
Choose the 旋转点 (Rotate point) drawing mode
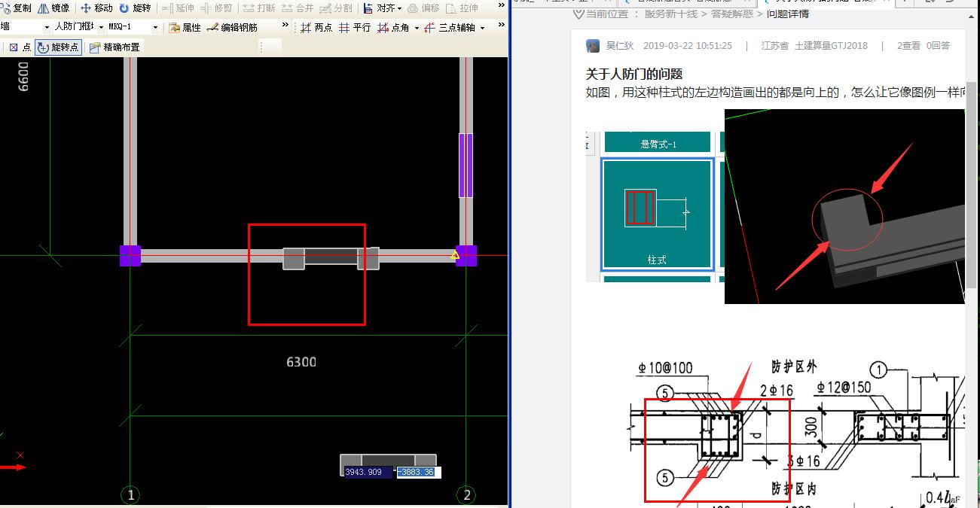coord(58,47)
